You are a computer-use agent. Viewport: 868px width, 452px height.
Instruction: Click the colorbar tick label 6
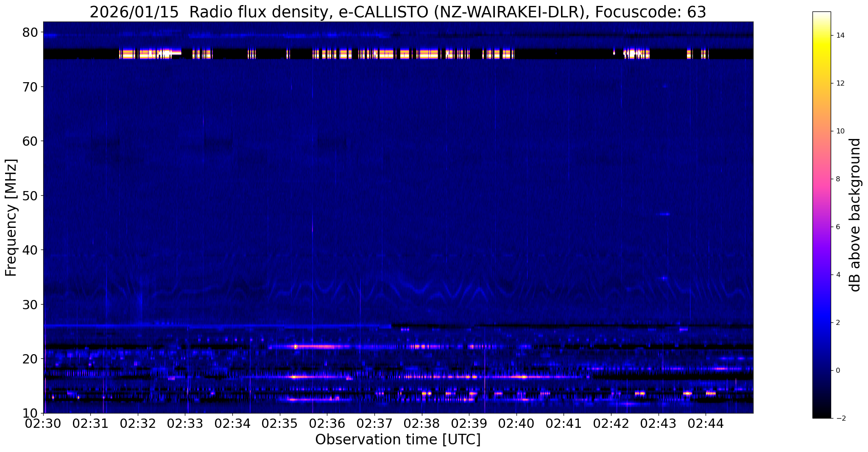point(838,227)
